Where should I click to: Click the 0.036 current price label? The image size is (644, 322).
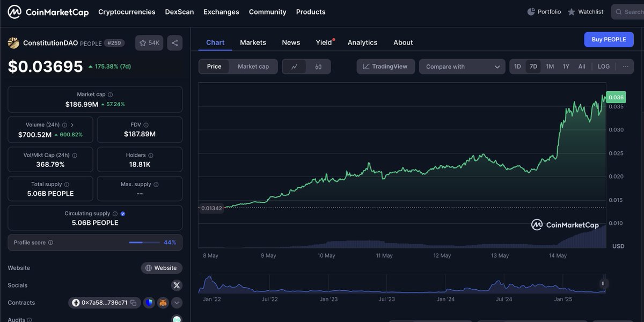[x=616, y=97]
